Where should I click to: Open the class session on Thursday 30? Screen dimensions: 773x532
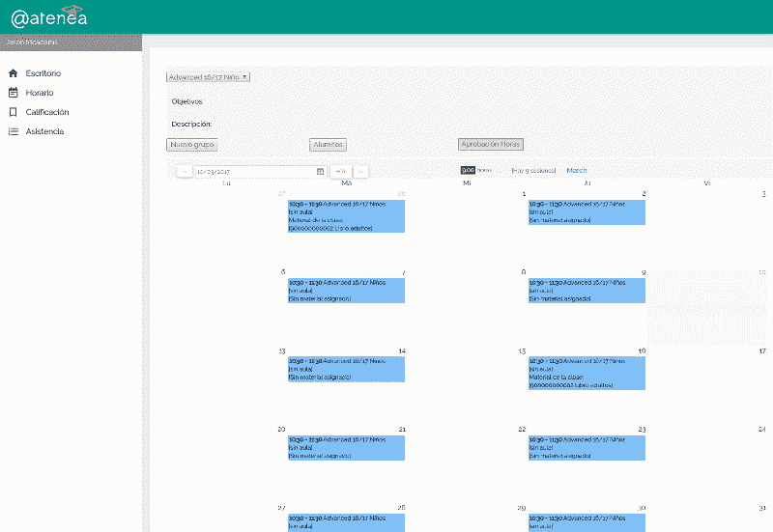tap(587, 522)
